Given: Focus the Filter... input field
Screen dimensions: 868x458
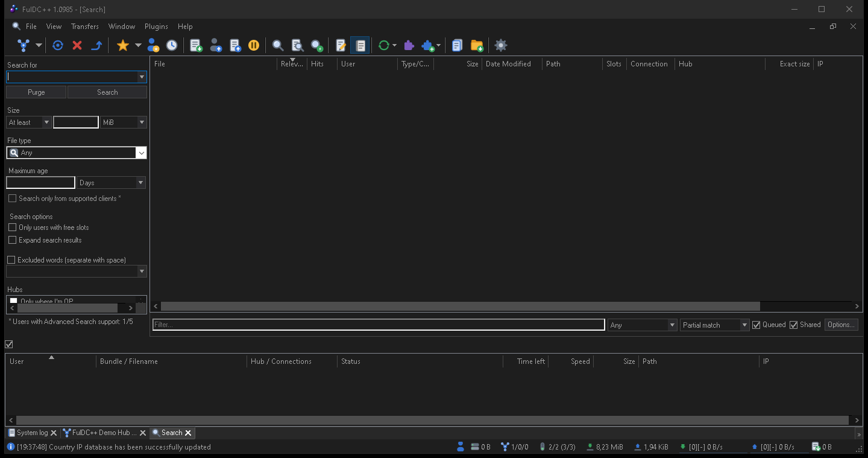Looking at the screenshot, I should [379, 325].
